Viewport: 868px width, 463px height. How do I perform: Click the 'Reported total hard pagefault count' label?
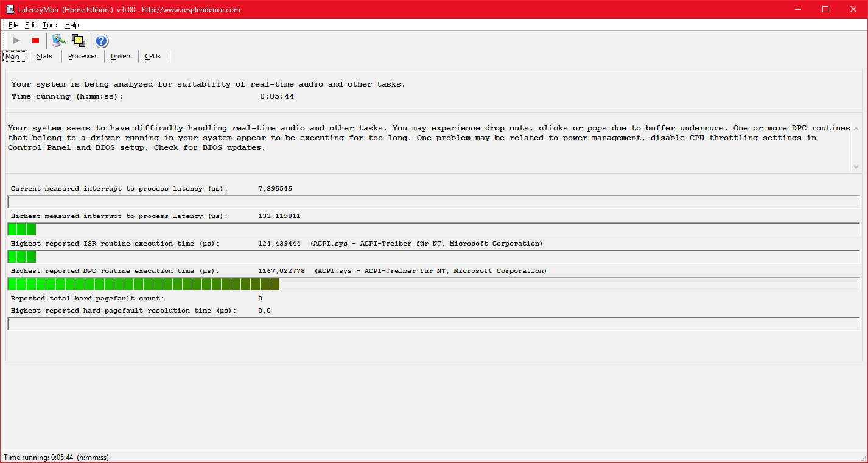click(x=87, y=299)
